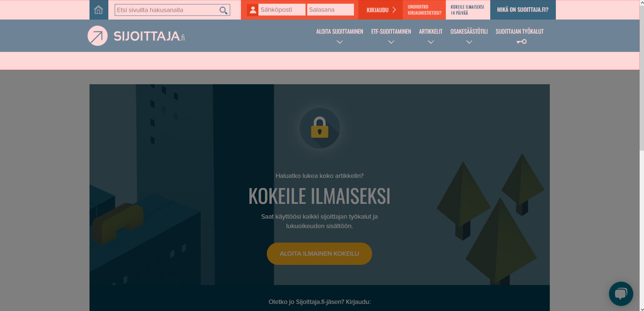Click the arrow chevron next to Kirjaudu

pos(394,10)
